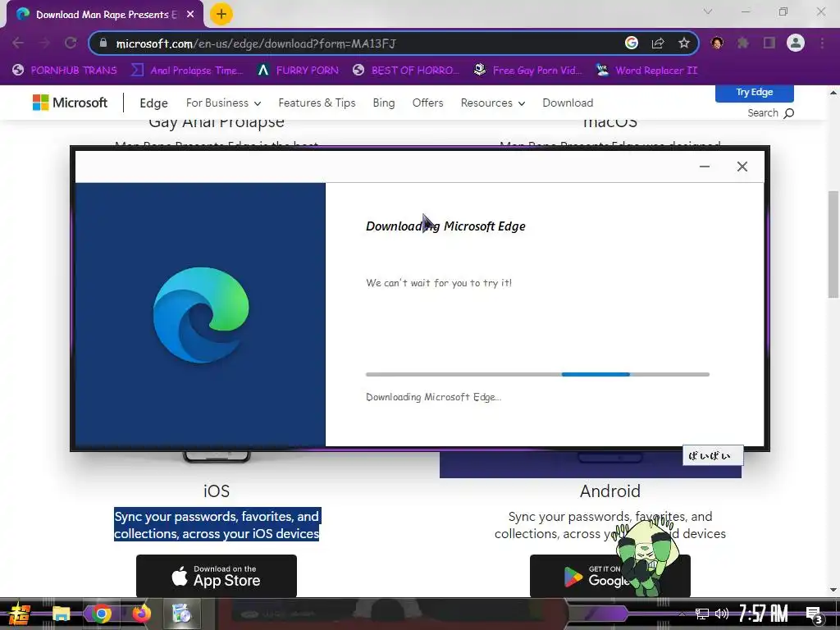The width and height of the screenshot is (840, 630).
Task: Open the avatar extension beside the star
Action: [717, 43]
